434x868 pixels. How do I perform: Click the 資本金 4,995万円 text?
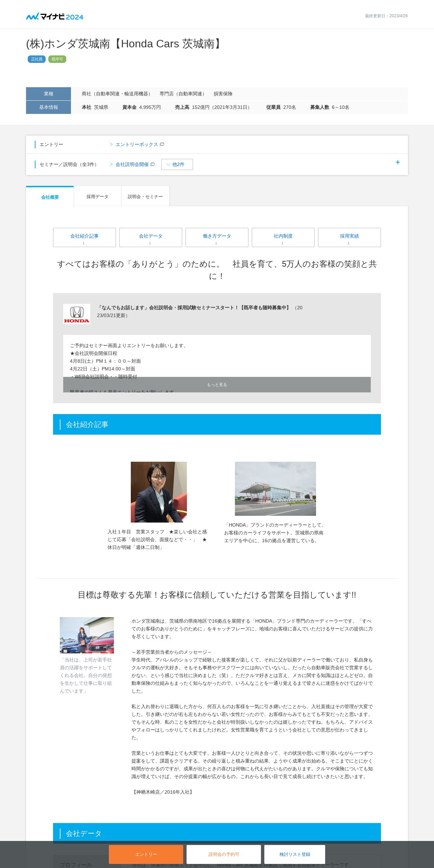click(142, 107)
